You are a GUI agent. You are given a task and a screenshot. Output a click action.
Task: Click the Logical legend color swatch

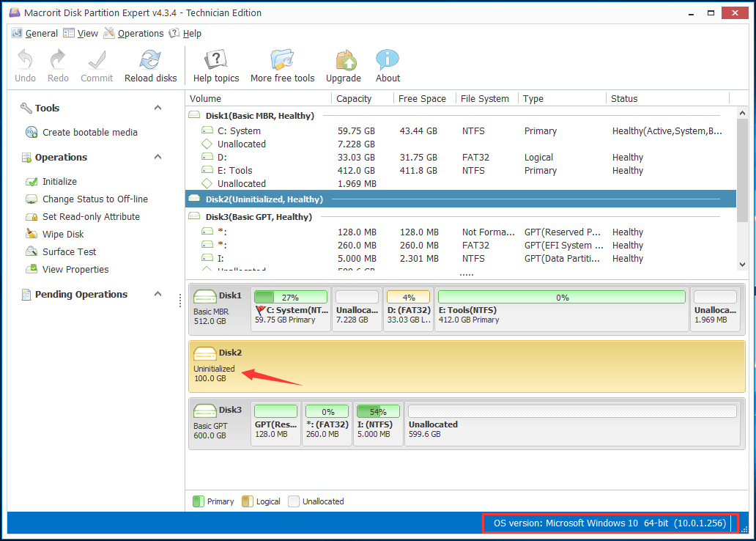(x=247, y=501)
